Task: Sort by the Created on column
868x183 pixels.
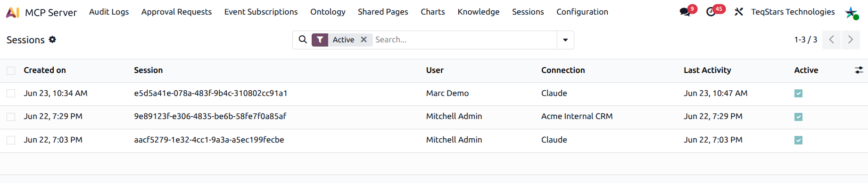Action: pos(45,70)
